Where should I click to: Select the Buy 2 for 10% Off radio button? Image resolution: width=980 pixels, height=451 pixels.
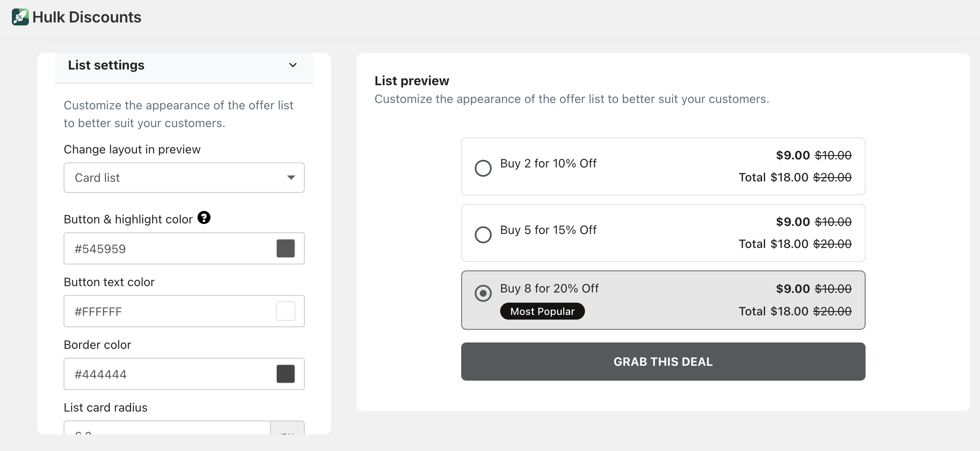483,168
